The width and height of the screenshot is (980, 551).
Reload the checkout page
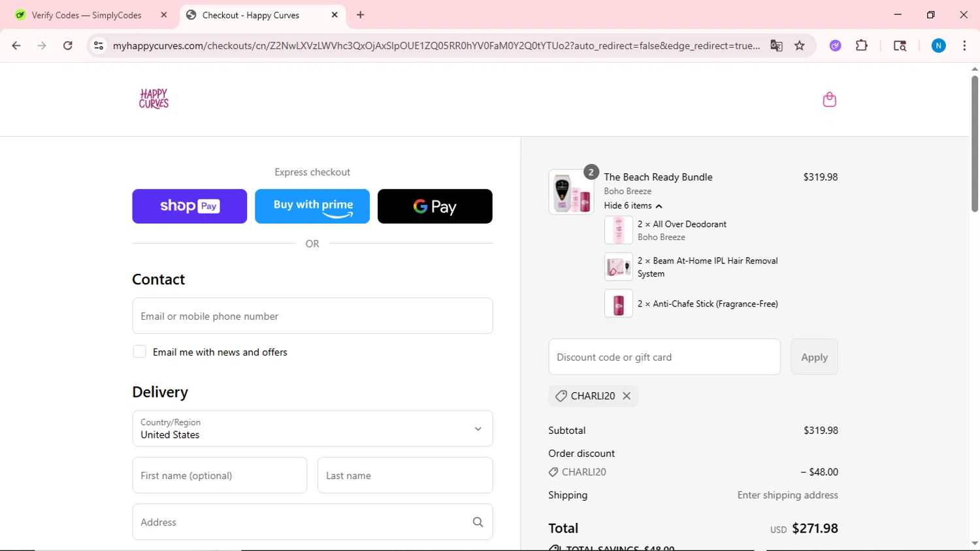pyautogui.click(x=67, y=46)
